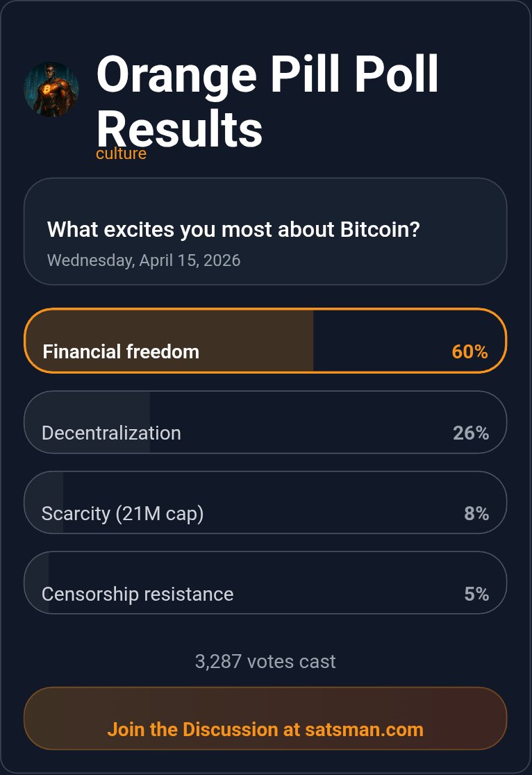Image resolution: width=532 pixels, height=775 pixels.
Task: Click the glowing Bitcoin figure avatar
Action: click(x=51, y=90)
